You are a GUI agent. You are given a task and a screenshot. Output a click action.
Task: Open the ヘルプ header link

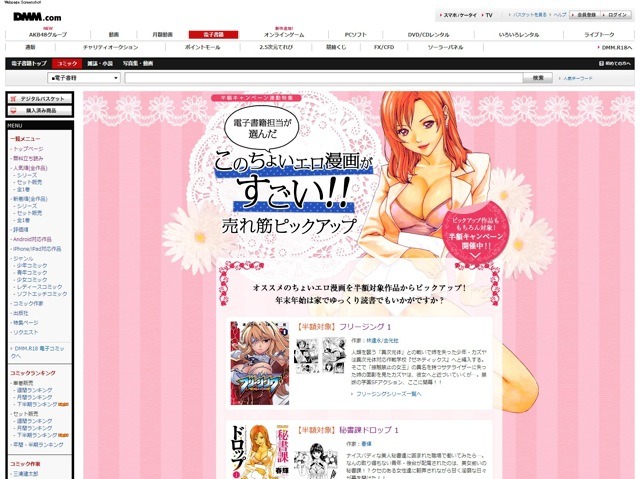pos(560,15)
